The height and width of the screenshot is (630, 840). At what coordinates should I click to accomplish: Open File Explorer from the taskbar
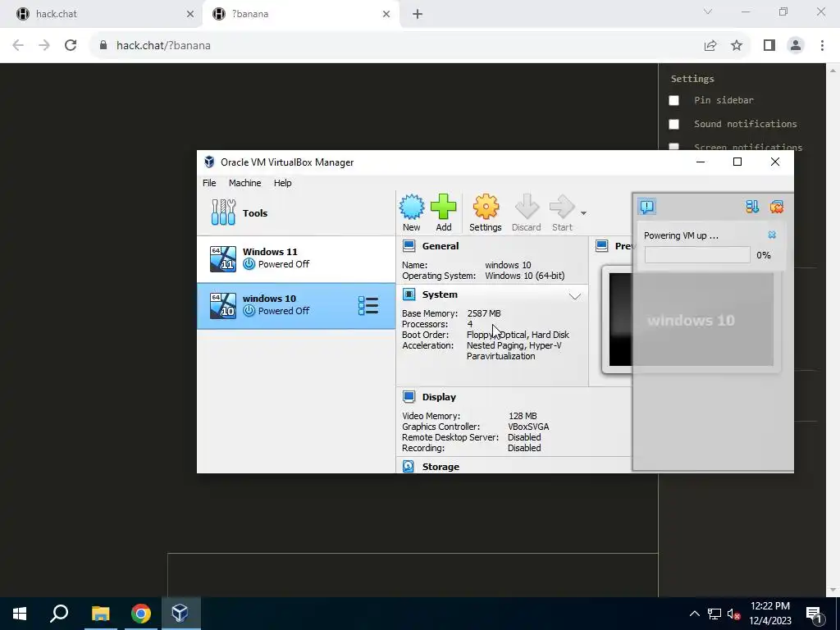[100, 614]
